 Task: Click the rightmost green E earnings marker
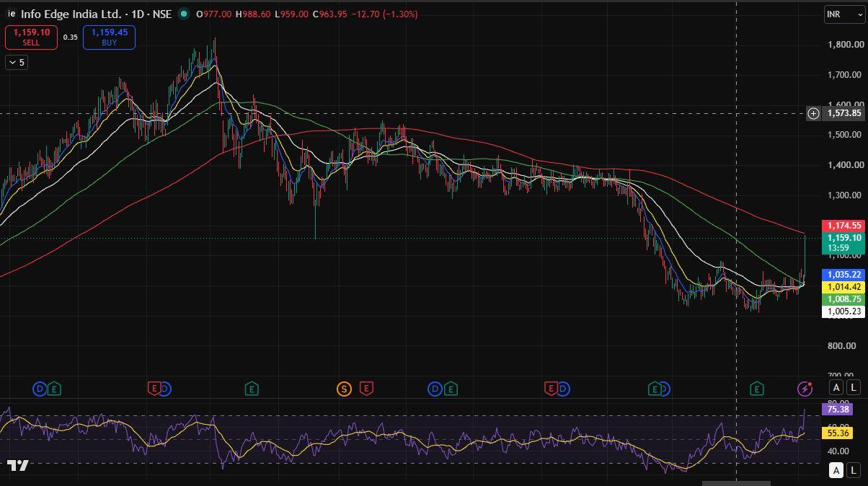tap(756, 389)
